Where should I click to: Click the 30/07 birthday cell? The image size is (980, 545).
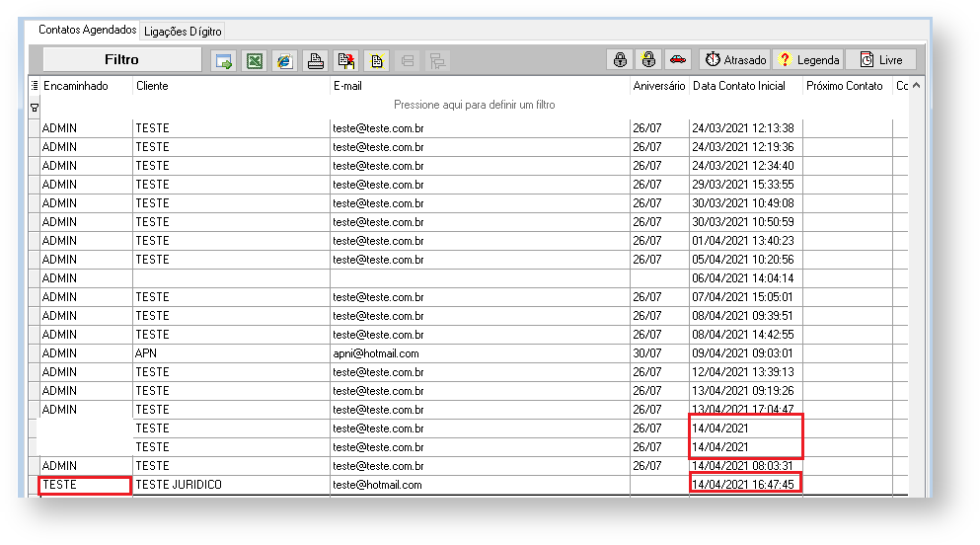pyautogui.click(x=659, y=353)
